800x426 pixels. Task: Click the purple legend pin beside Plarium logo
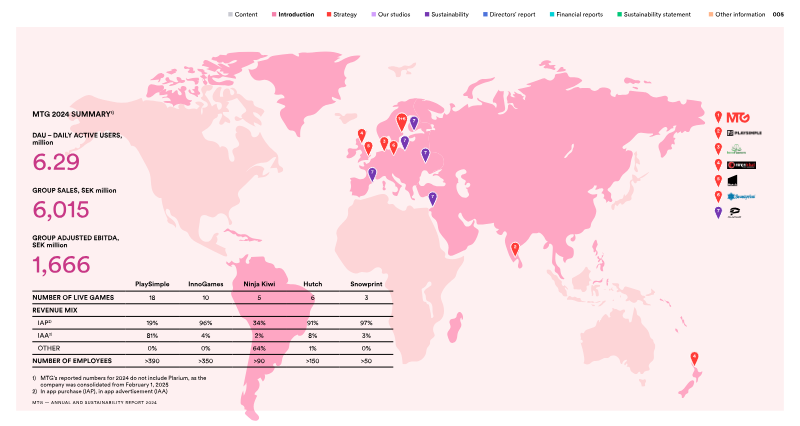click(718, 212)
